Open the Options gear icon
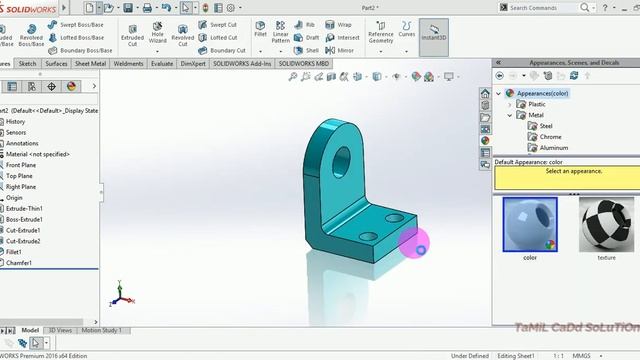The image size is (640, 360). point(231,8)
